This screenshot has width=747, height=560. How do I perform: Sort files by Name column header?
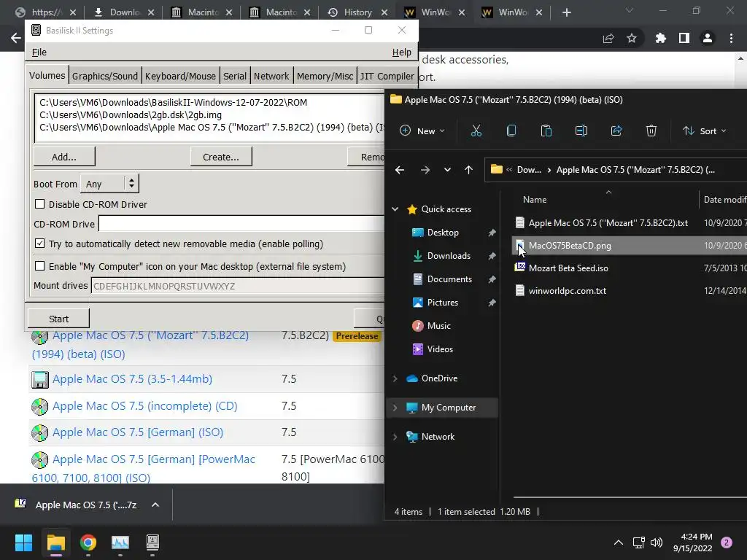[535, 200]
